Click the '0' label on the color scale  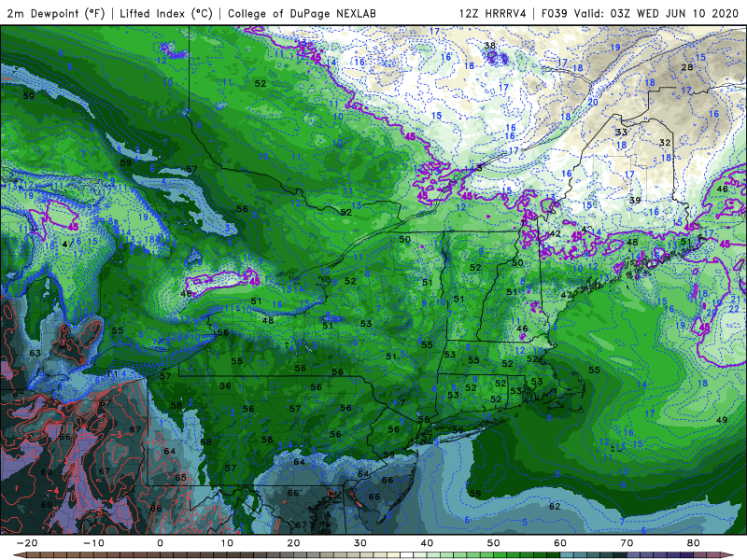pos(160,543)
